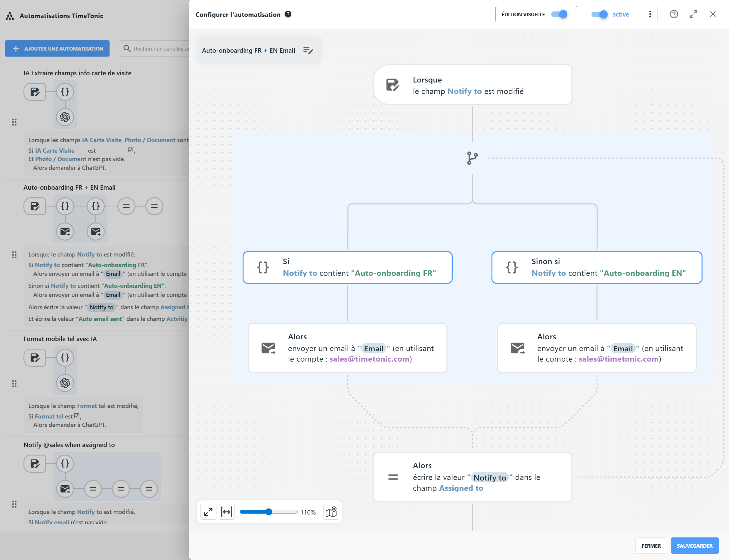729x560 pixels.
Task: Open the minimap icon in zoom toolbar
Action: (331, 512)
